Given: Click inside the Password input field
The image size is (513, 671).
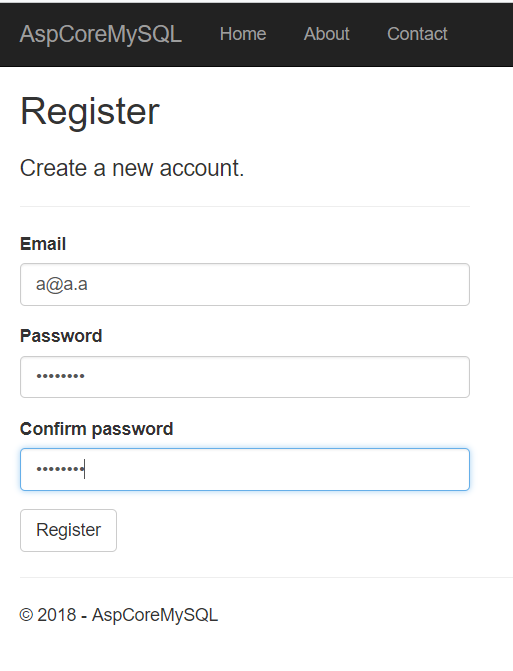Looking at the screenshot, I should (x=245, y=377).
